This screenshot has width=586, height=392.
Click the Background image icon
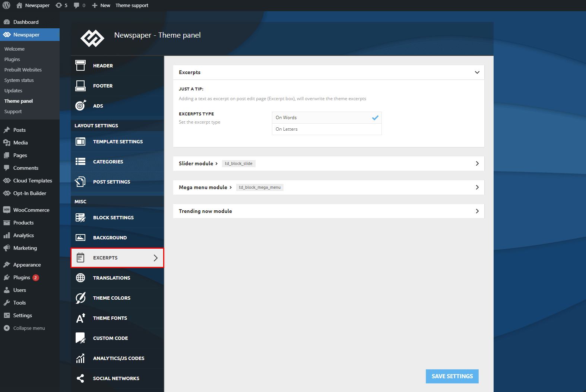point(80,238)
